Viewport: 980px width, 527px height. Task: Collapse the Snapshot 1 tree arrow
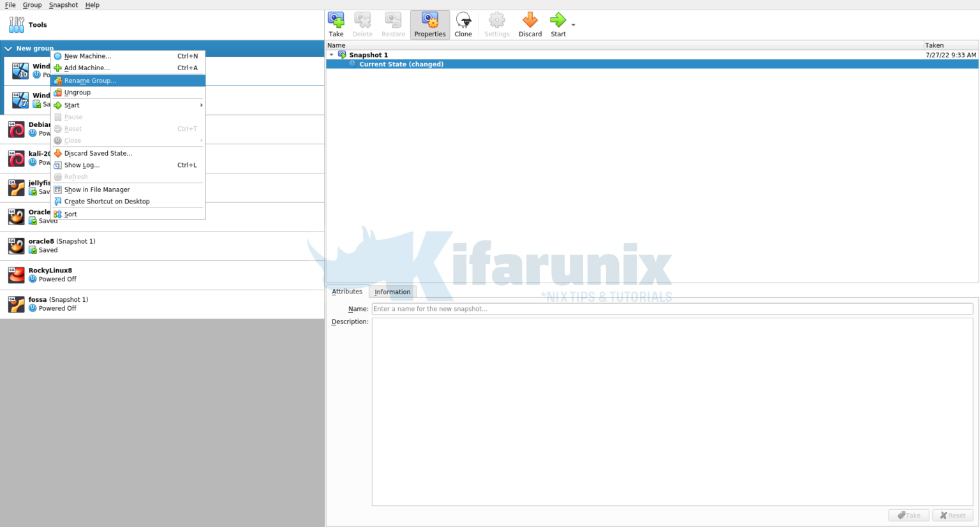pyautogui.click(x=331, y=55)
